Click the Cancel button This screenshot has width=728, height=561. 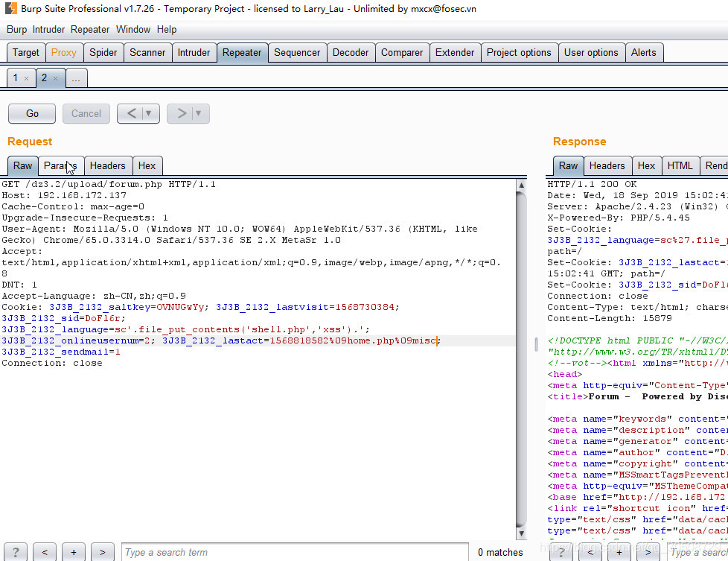click(x=86, y=113)
